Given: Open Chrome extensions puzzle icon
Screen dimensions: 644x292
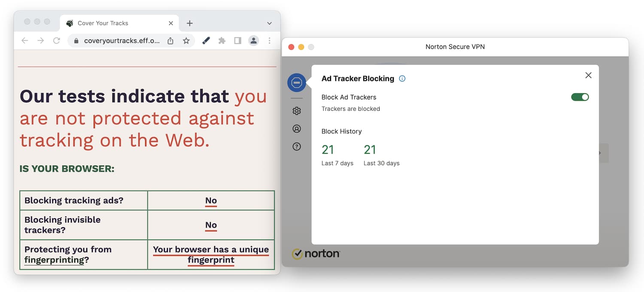Looking at the screenshot, I should coord(222,40).
